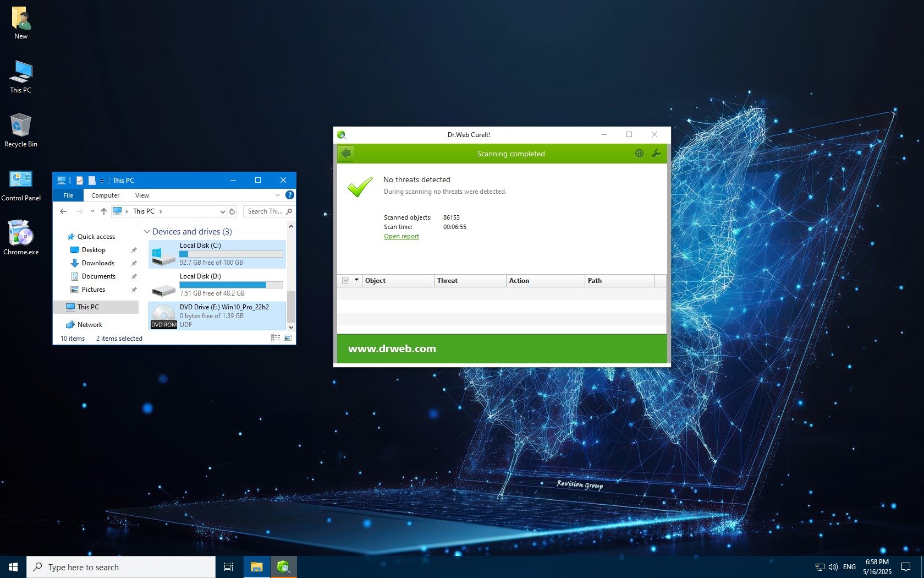
Task: Sort by the Path column header
Action: click(x=620, y=281)
